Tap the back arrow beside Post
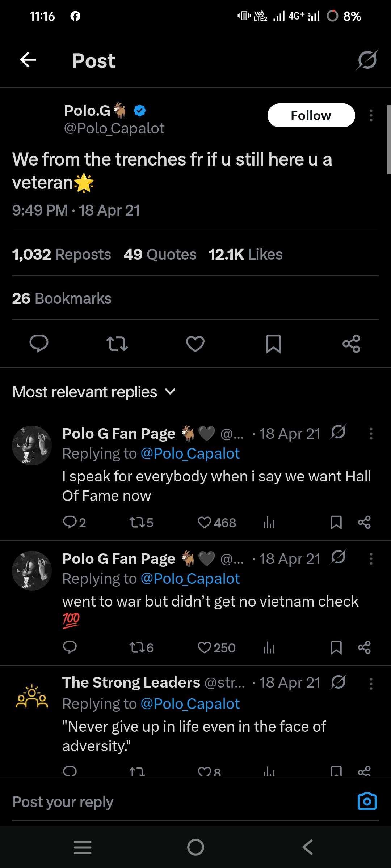 point(28,60)
